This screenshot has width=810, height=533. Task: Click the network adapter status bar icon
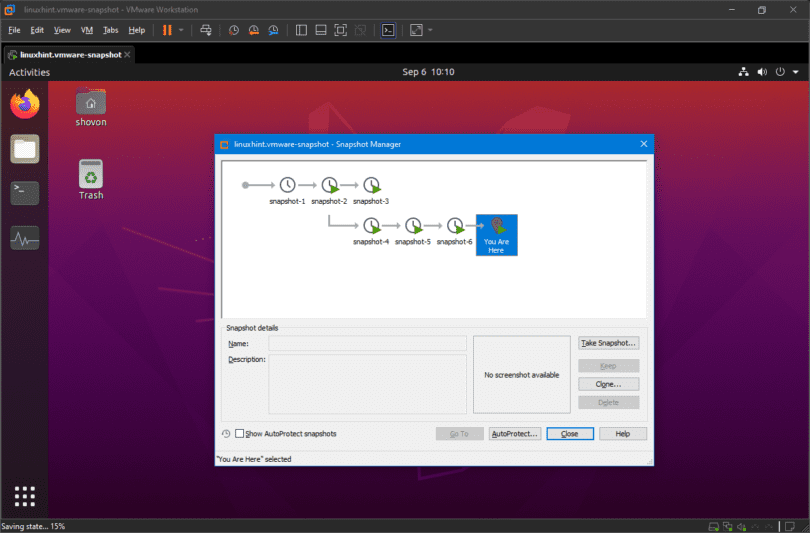coord(727,527)
